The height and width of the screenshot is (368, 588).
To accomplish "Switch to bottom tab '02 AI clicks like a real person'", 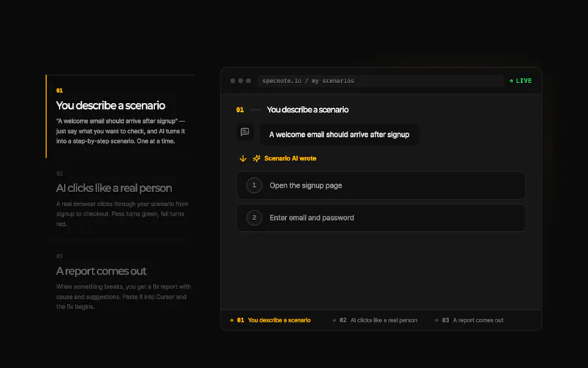I will (375, 320).
